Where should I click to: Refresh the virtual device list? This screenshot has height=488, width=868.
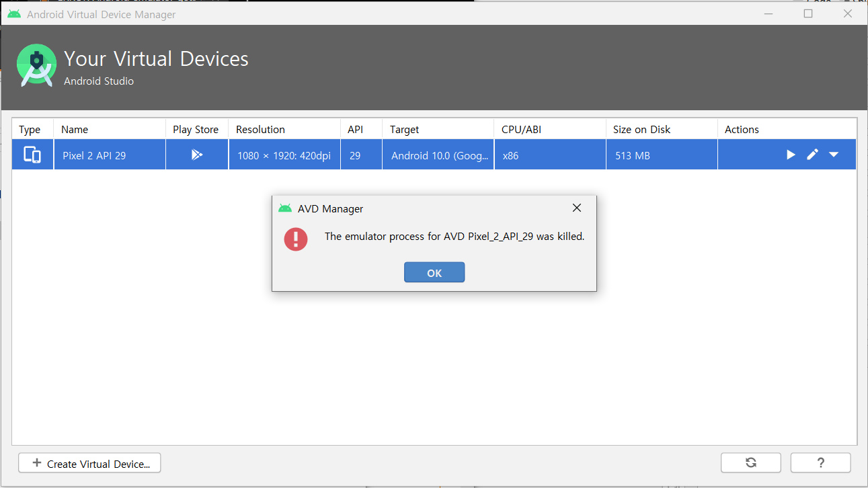pyautogui.click(x=751, y=462)
